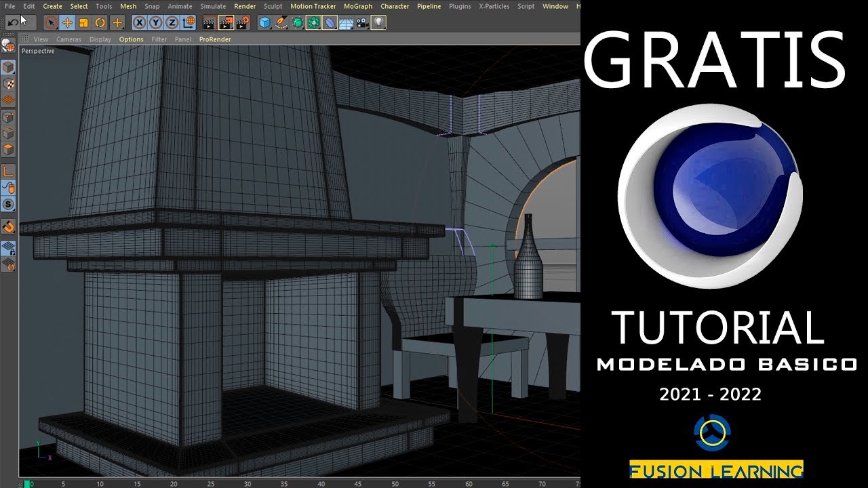The image size is (868, 488).
Task: Open the File menu
Action: tap(9, 6)
